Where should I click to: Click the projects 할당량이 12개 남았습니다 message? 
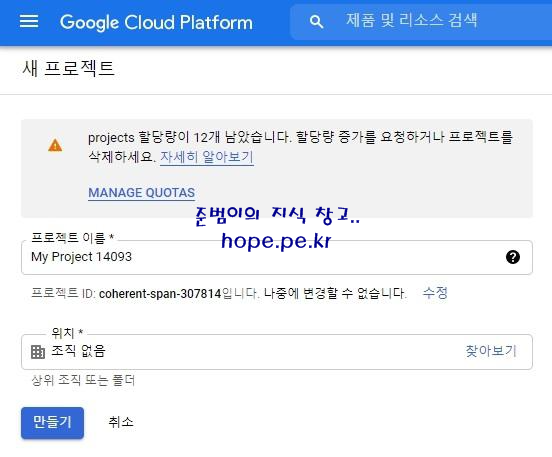point(300,147)
